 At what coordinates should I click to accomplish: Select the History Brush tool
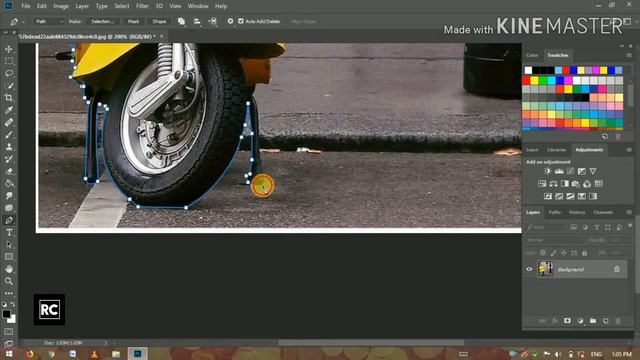pyautogui.click(x=9, y=159)
